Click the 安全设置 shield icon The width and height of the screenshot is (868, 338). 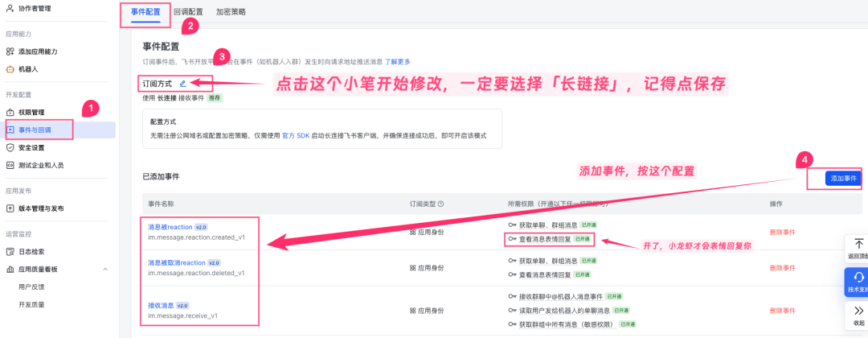10,147
